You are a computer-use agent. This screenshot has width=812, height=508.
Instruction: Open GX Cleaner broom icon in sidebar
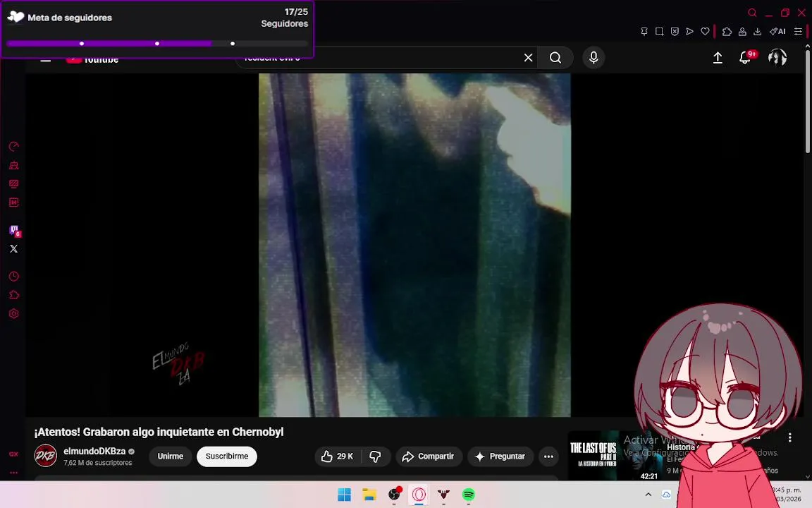pyautogui.click(x=14, y=165)
